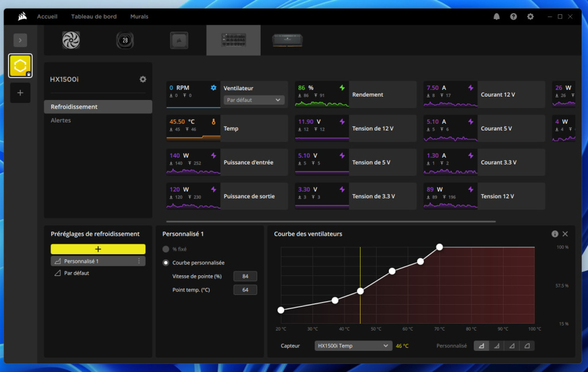Click the info icon in Courbe des ventilateurs
This screenshot has height=372, width=588.
click(554, 234)
